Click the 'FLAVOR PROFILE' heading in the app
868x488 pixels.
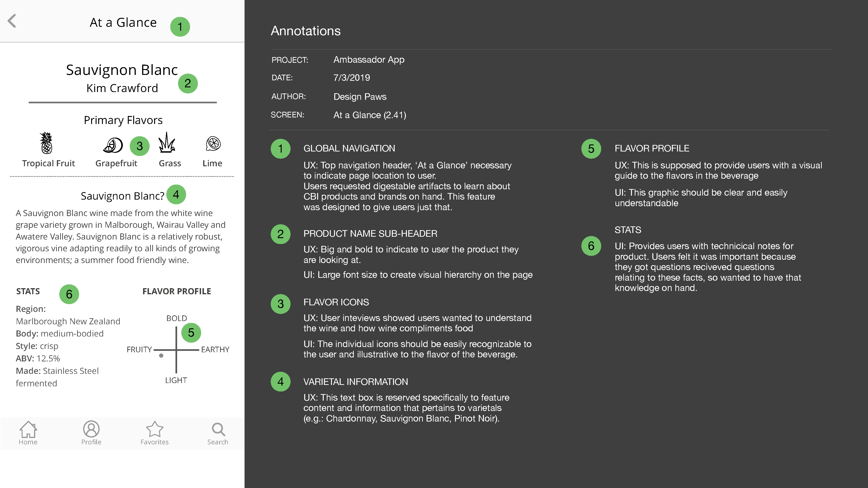tap(177, 291)
